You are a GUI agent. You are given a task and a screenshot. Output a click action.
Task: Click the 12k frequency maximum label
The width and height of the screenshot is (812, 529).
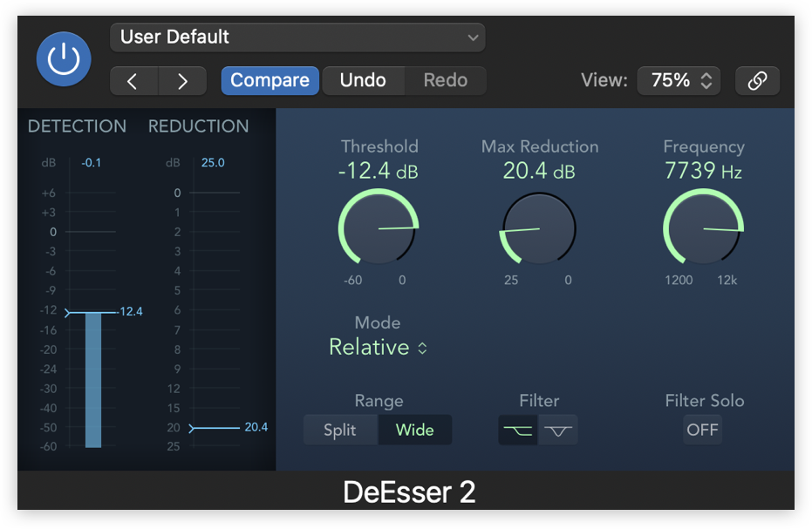(727, 280)
